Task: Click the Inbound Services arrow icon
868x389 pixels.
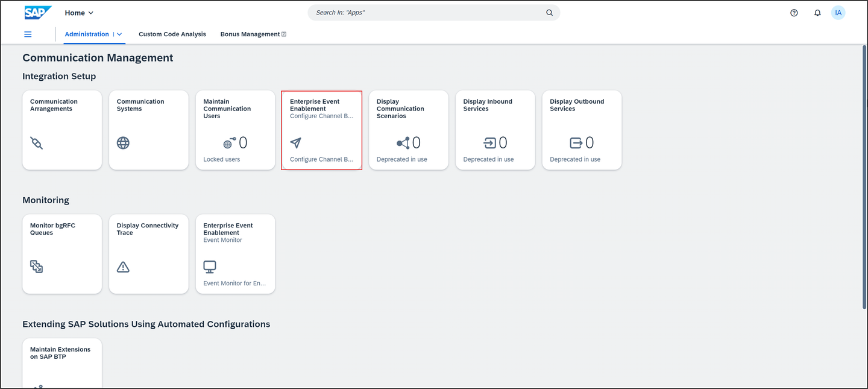Action: (490, 143)
